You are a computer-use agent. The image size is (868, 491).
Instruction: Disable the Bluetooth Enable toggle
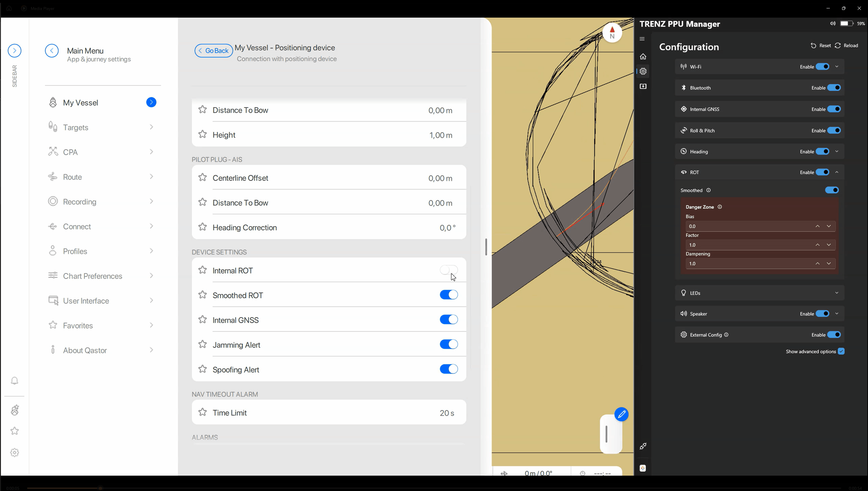834,88
